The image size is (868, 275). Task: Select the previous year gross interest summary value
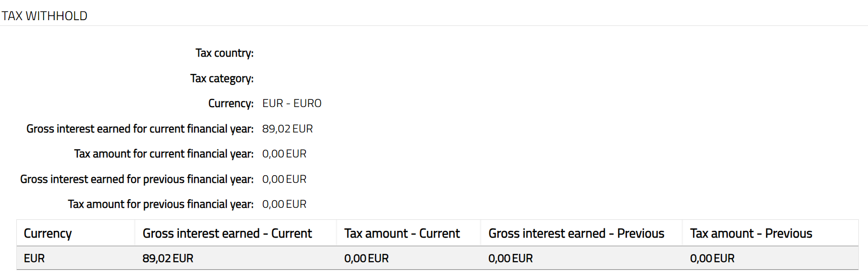284,179
